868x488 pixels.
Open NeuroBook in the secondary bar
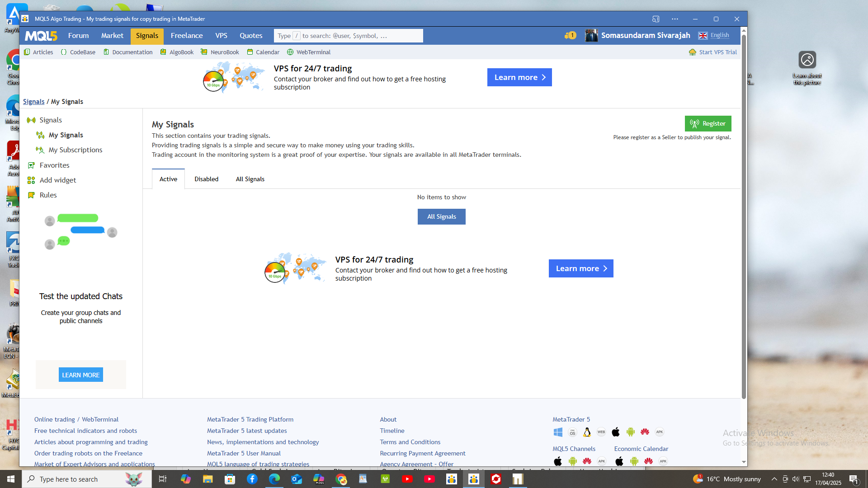(220, 52)
